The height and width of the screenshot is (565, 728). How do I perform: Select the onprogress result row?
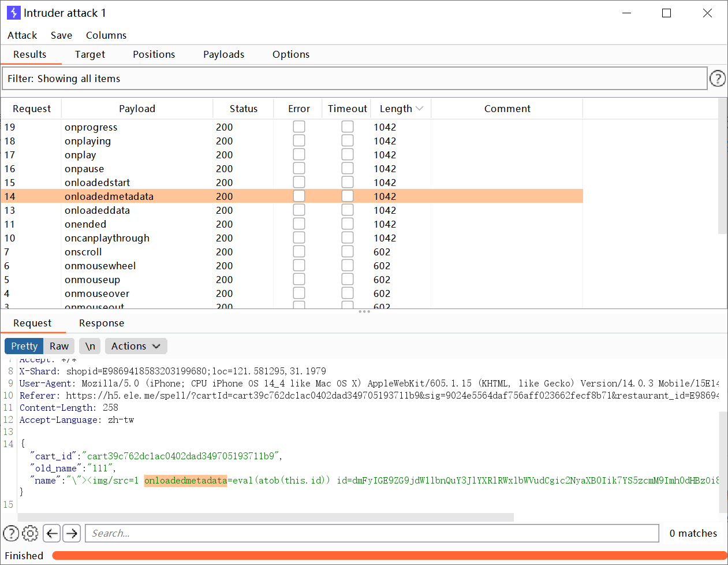(292, 127)
